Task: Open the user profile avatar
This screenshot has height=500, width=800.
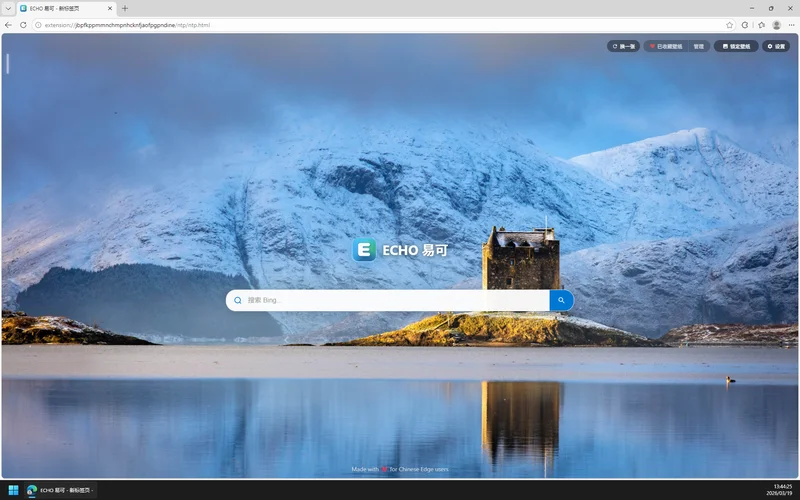Action: click(x=776, y=24)
